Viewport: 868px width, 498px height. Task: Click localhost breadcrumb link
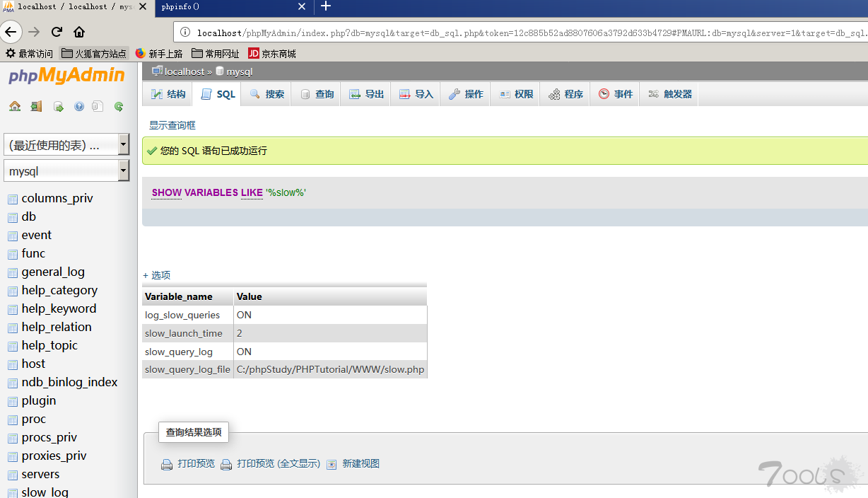(x=184, y=71)
